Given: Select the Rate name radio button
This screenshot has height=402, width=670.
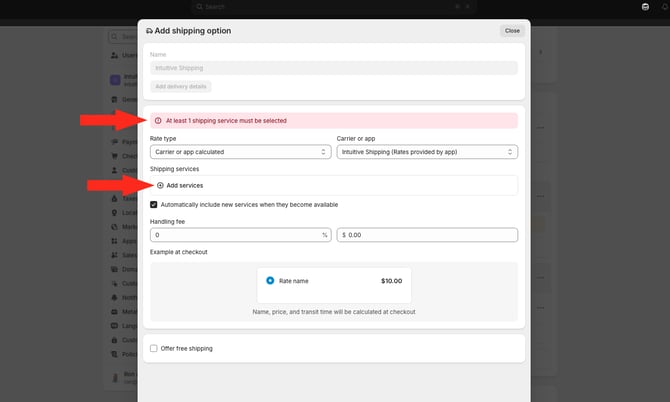Looking at the screenshot, I should click(270, 281).
